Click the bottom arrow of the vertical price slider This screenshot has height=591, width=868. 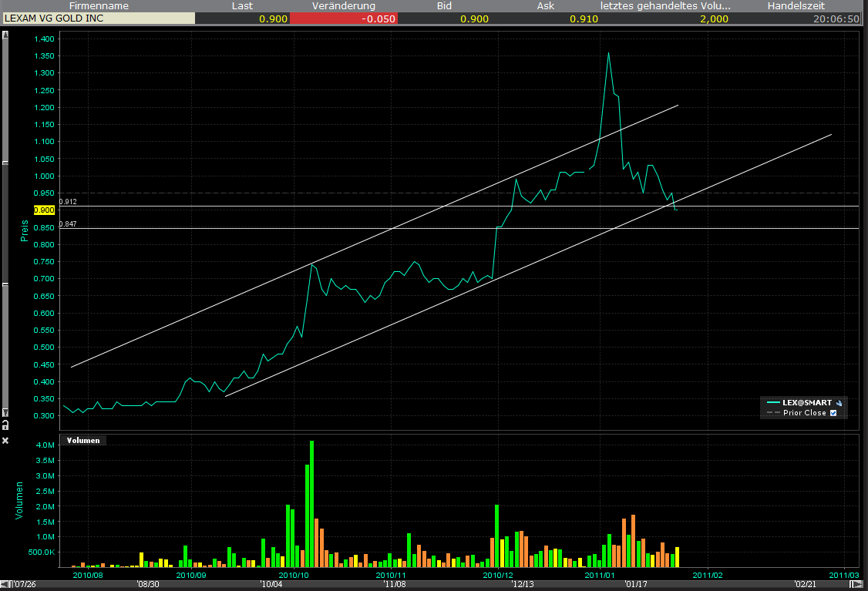[5, 412]
